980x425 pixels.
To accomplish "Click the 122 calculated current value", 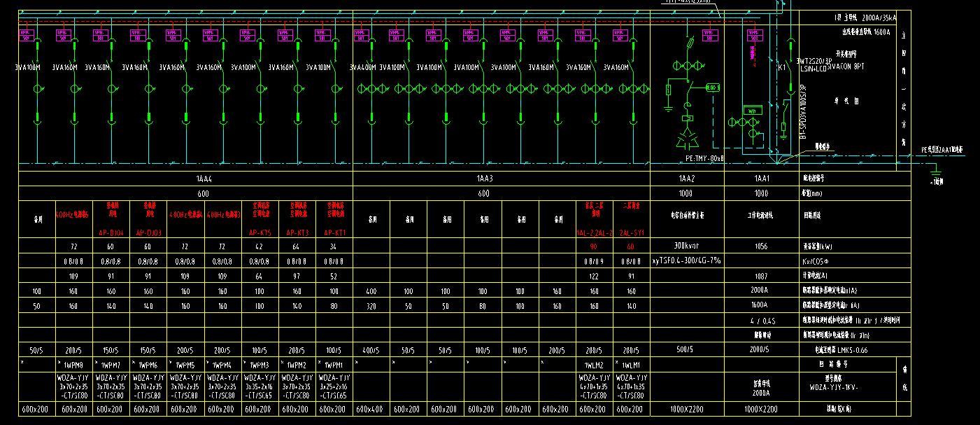I will pyautogui.click(x=595, y=277).
